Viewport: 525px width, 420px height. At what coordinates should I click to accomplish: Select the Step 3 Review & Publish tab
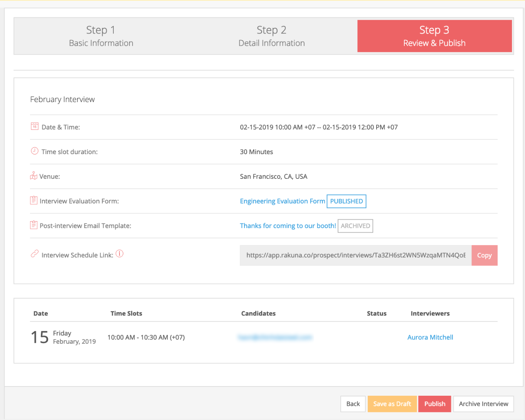click(434, 36)
